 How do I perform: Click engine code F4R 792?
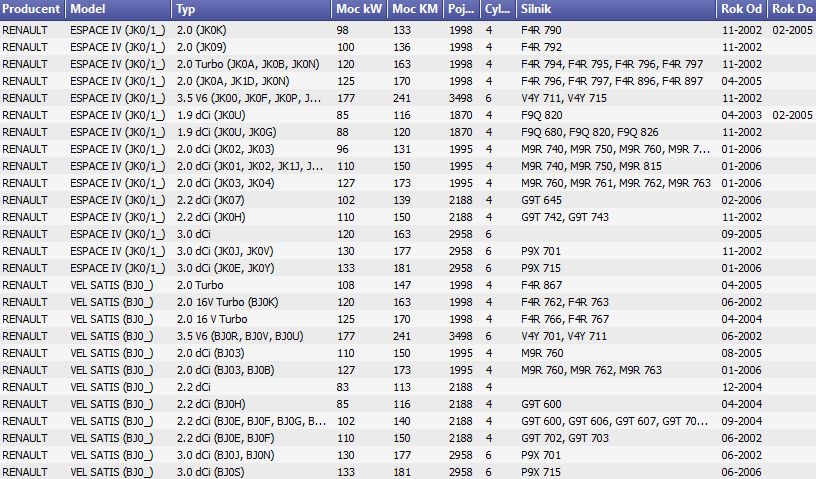pyautogui.click(x=541, y=47)
